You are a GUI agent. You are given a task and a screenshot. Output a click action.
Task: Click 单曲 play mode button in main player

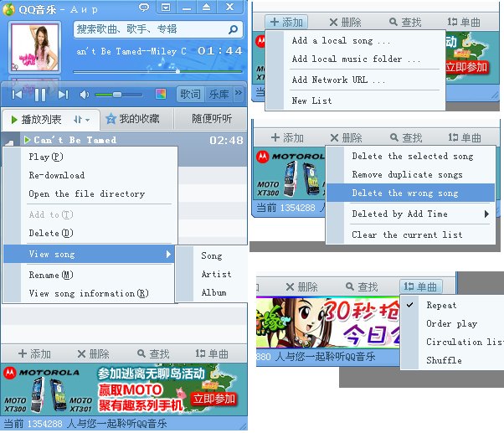[212, 354]
